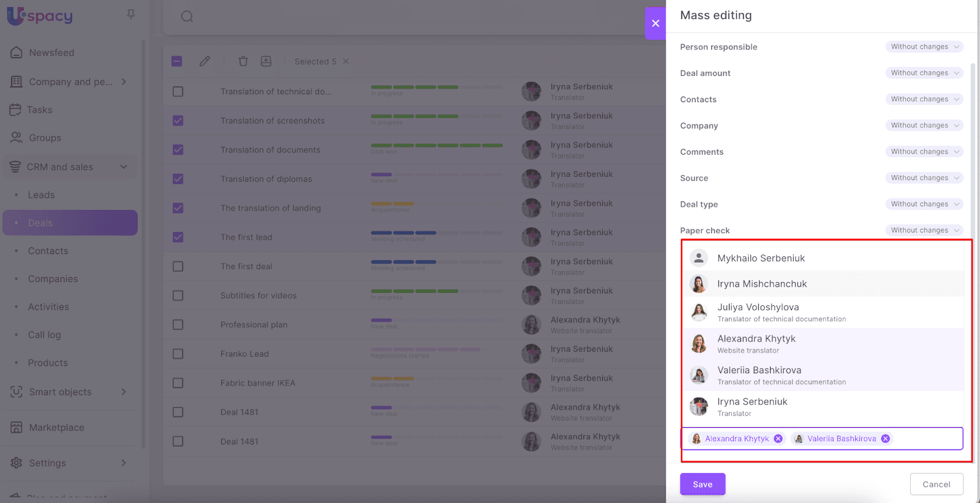Open Newsfeed in the sidebar
Viewport: 980px width, 503px height.
pyautogui.click(x=51, y=53)
